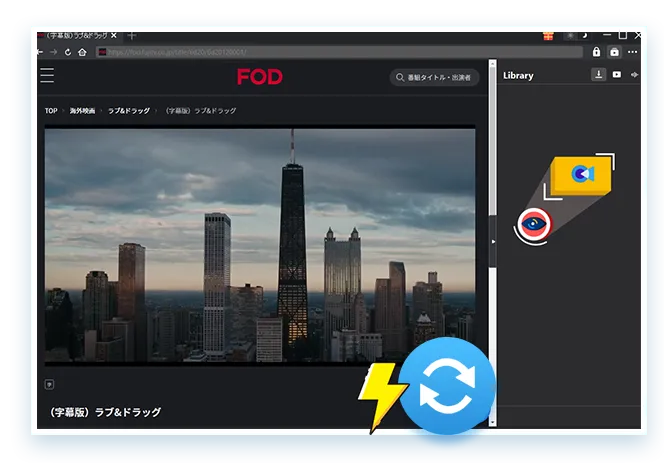The image size is (664, 463).
Task: Click the scrollbar down arrow
Action: (492, 423)
